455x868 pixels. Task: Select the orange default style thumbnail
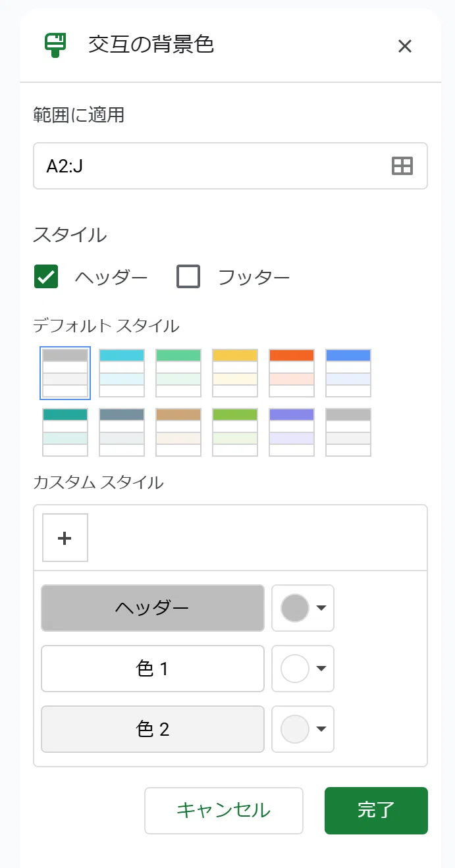(292, 373)
